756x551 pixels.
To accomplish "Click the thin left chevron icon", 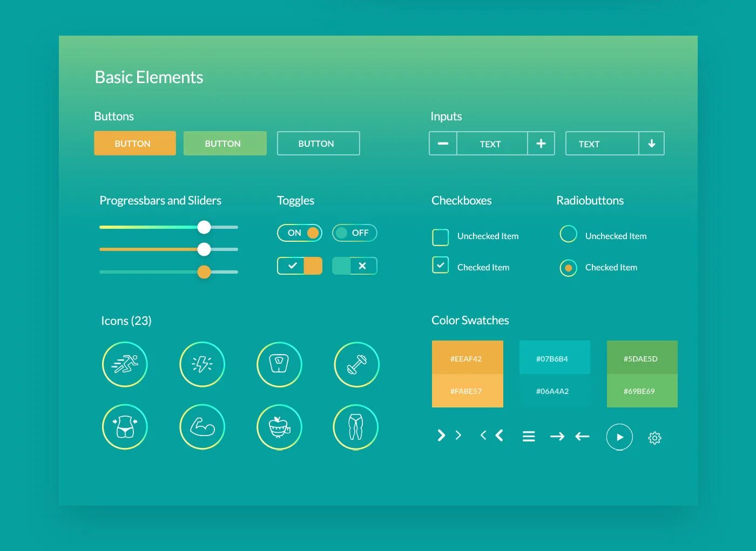I will click(483, 435).
